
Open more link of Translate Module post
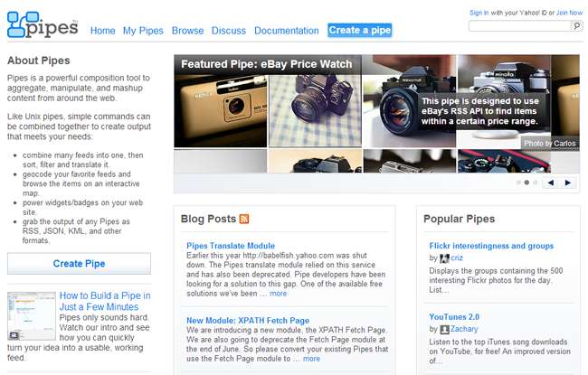pos(279,294)
